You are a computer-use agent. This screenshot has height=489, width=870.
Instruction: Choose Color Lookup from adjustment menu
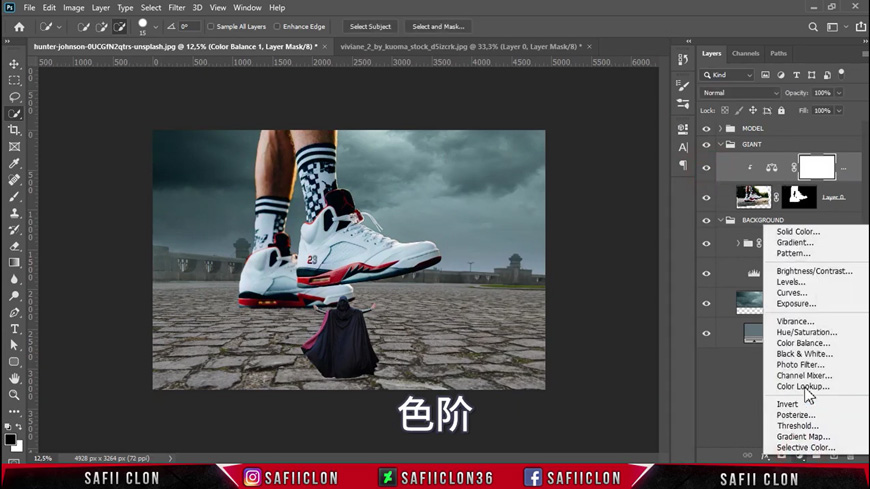coord(802,387)
